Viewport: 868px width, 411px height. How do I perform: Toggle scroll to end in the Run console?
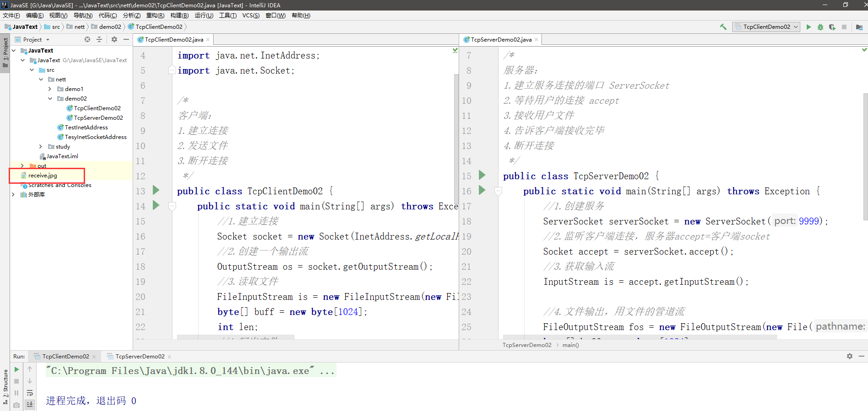[x=30, y=405]
